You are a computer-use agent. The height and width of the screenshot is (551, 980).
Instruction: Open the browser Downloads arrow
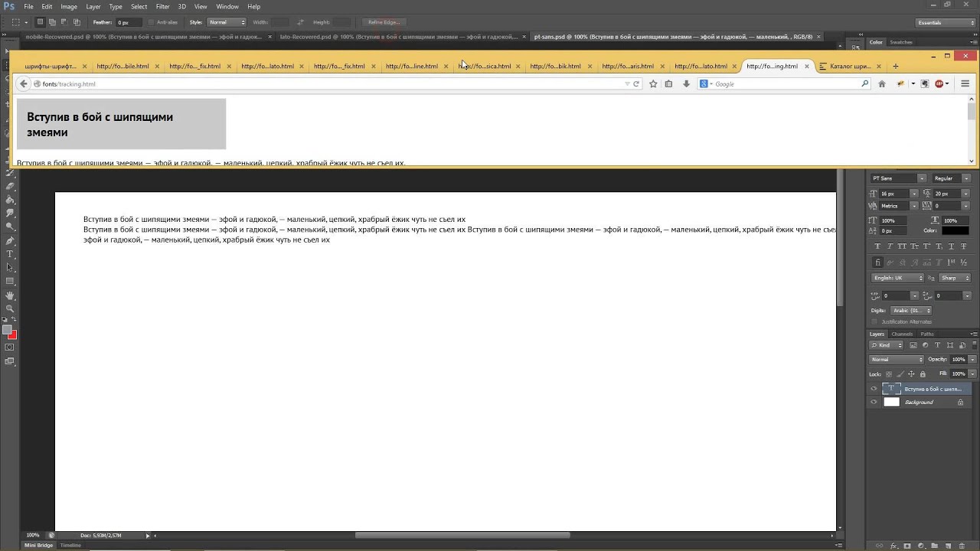686,83
